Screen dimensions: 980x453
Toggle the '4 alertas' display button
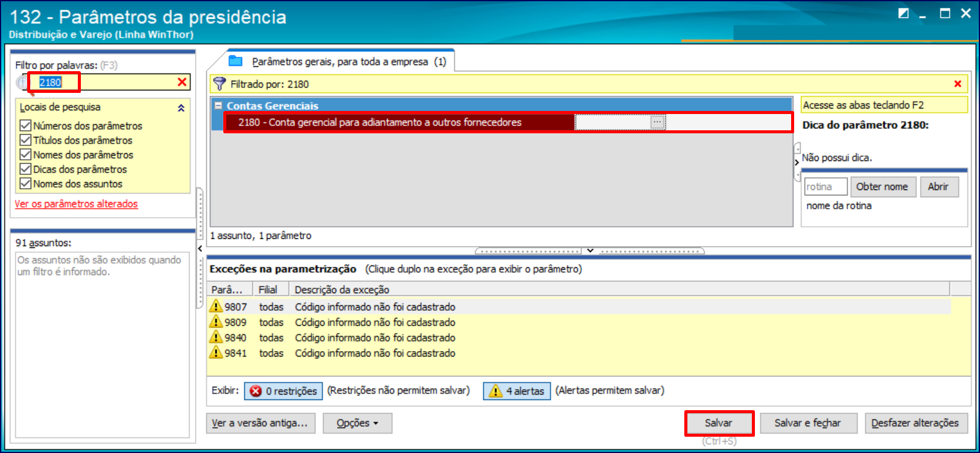point(517,391)
